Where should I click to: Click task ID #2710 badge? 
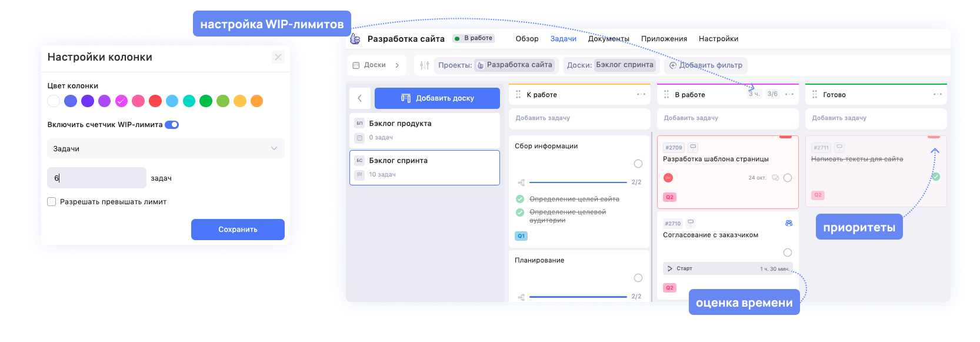pos(673,224)
